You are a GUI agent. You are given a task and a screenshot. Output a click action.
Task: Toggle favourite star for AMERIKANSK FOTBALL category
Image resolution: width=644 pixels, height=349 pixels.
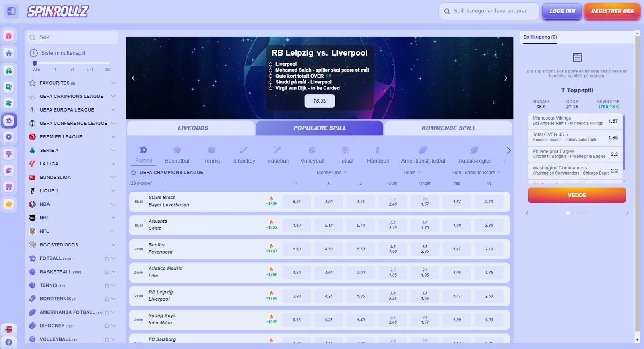(x=107, y=312)
